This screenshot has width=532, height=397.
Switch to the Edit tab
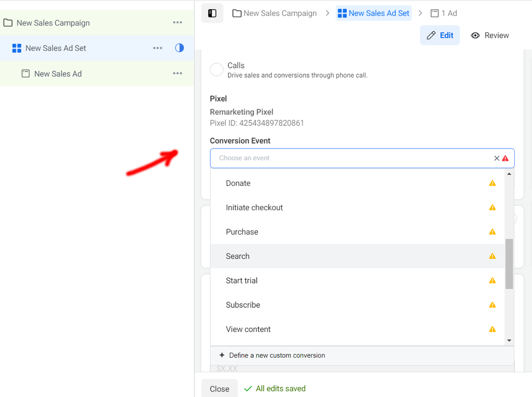pos(440,35)
